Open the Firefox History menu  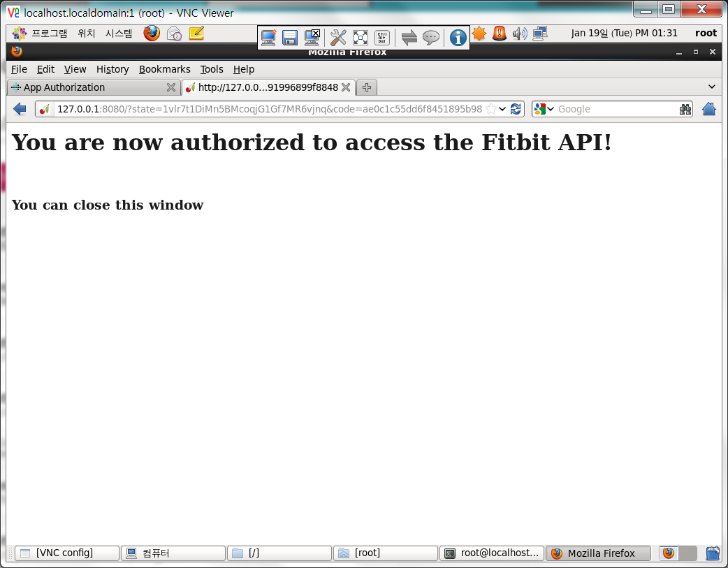(112, 69)
